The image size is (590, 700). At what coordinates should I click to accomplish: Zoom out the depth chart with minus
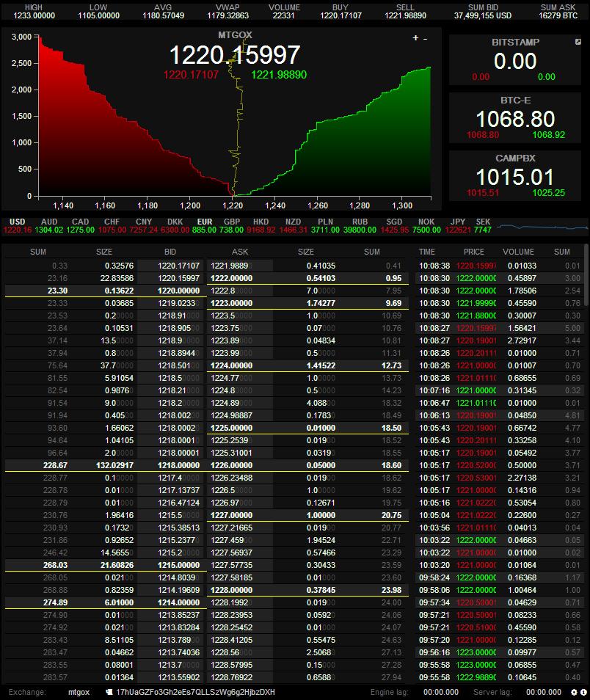tap(425, 39)
